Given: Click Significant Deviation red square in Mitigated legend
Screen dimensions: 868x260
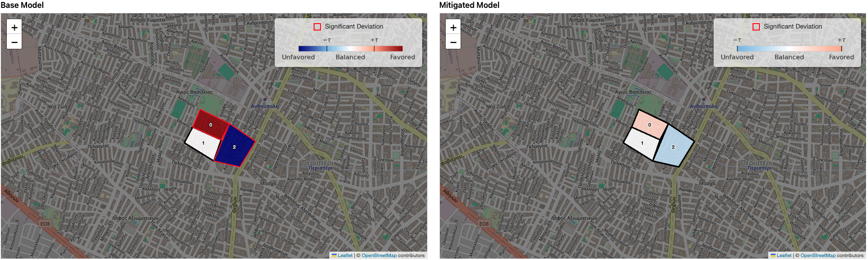Looking at the screenshot, I should [x=756, y=27].
